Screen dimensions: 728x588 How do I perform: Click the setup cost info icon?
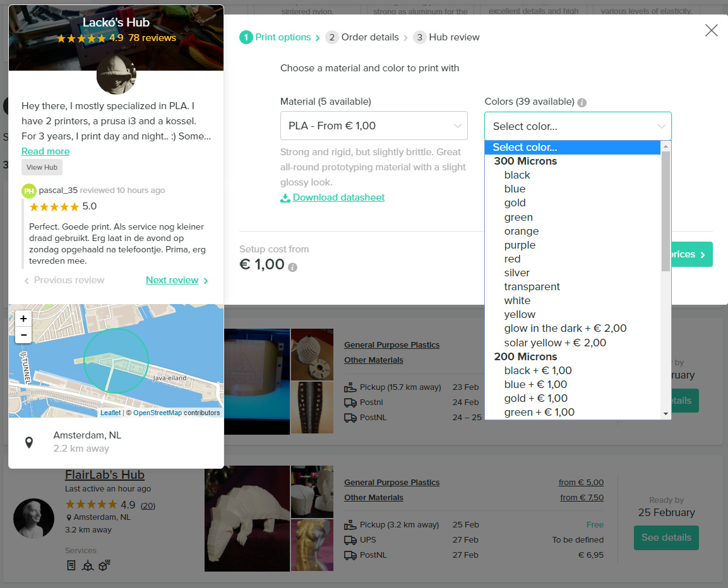click(292, 267)
